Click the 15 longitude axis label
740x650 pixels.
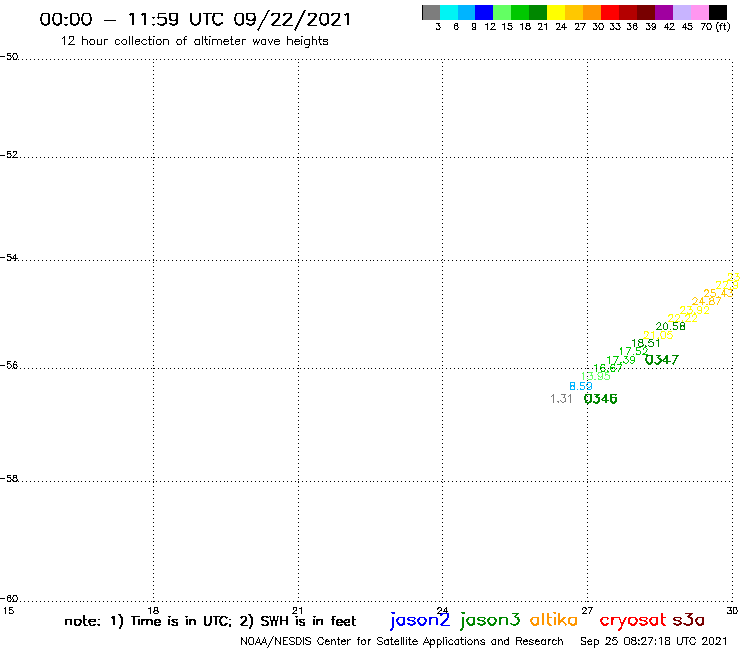coord(8,611)
